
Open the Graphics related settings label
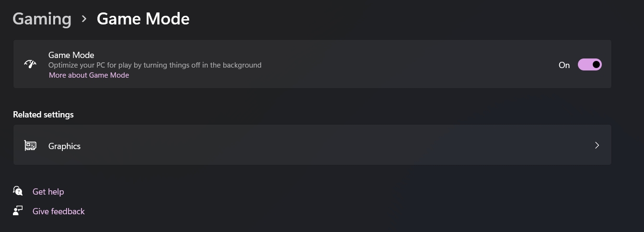[x=64, y=146]
